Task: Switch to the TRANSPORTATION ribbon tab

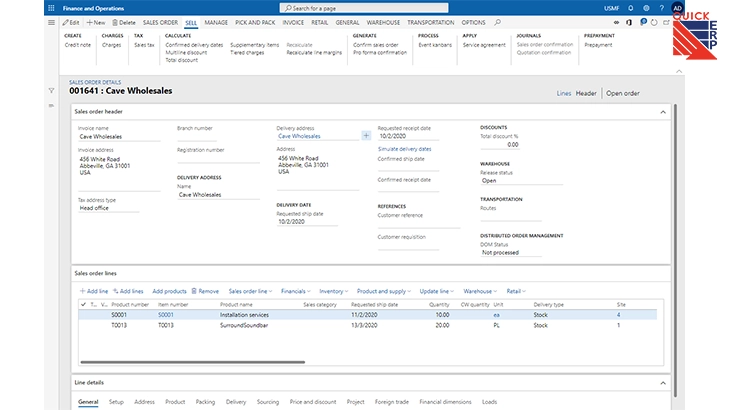Action: [x=431, y=22]
